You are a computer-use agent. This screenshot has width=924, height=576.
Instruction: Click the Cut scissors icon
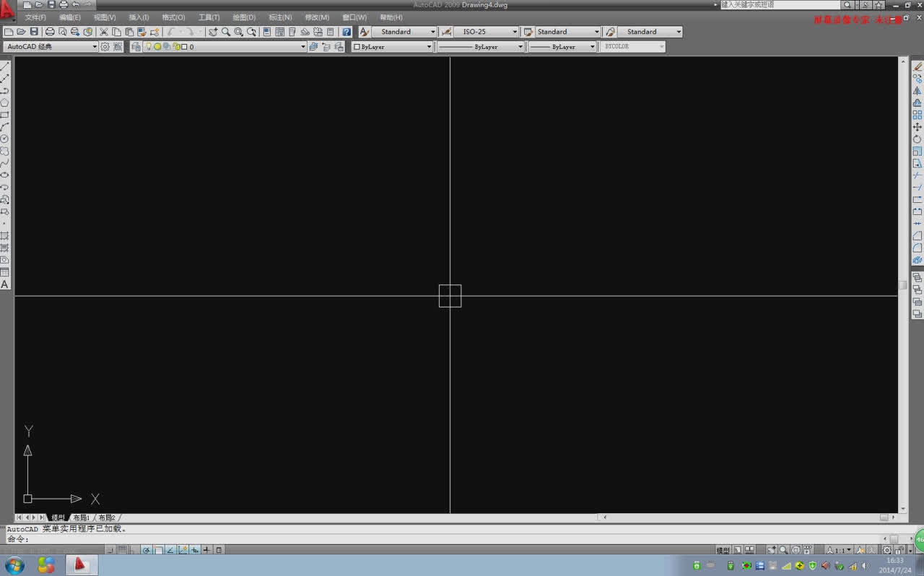tap(105, 32)
